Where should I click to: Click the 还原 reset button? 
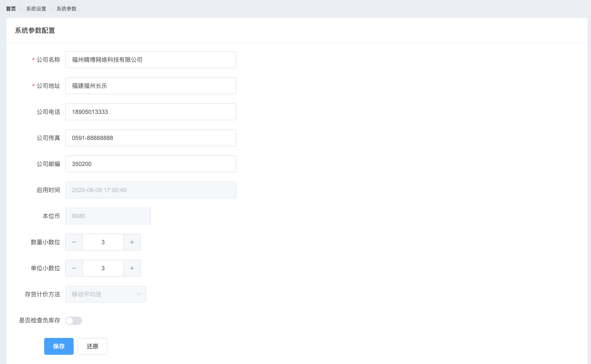[93, 346]
